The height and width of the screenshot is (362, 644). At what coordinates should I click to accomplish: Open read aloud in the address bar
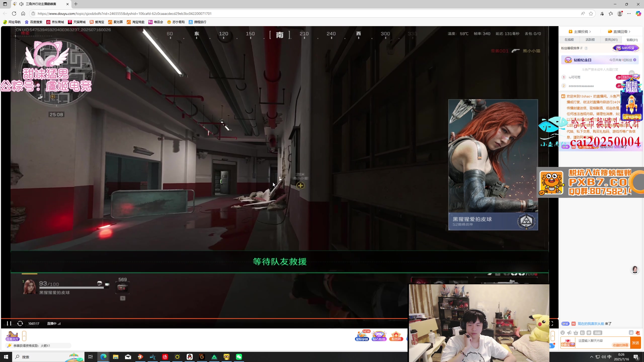point(583,14)
